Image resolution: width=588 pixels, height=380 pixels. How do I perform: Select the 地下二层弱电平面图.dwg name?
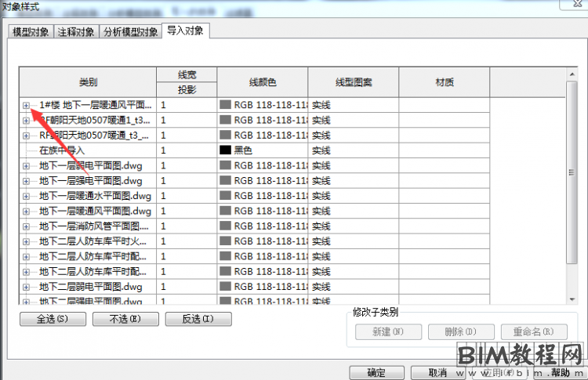pos(91,287)
